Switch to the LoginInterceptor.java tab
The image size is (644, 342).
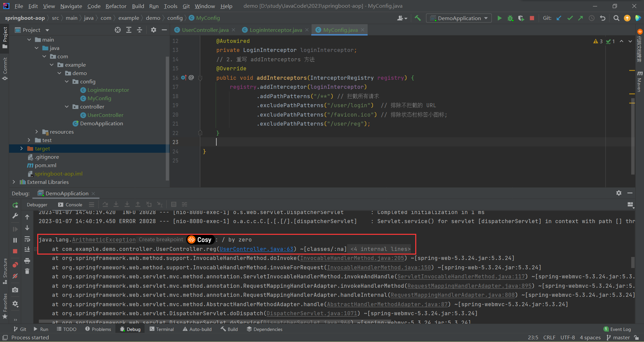point(276,30)
